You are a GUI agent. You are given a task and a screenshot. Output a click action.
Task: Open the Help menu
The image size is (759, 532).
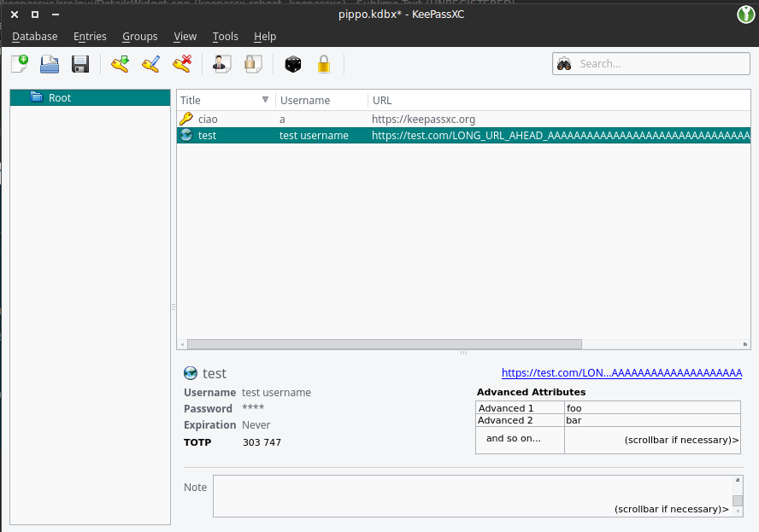point(265,36)
